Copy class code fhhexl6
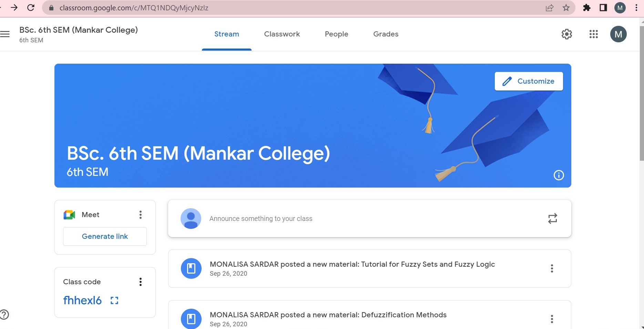The width and height of the screenshot is (644, 329). pyautogui.click(x=82, y=300)
